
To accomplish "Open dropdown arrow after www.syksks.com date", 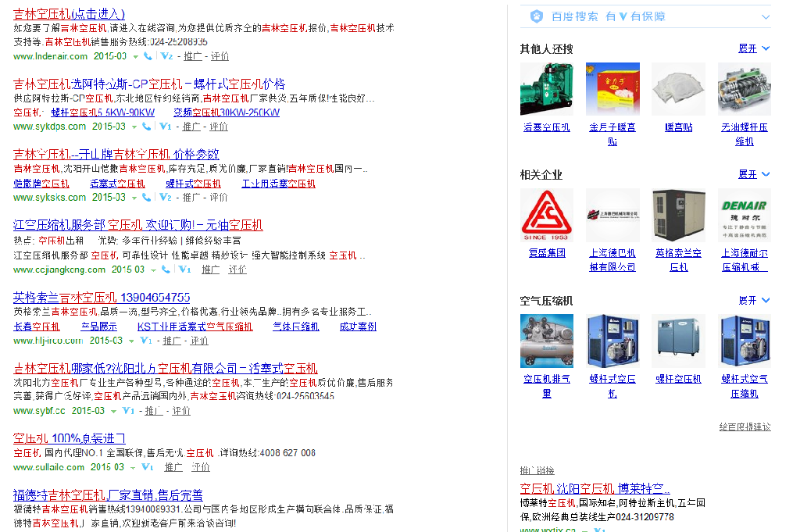I will pyautogui.click(x=134, y=198).
